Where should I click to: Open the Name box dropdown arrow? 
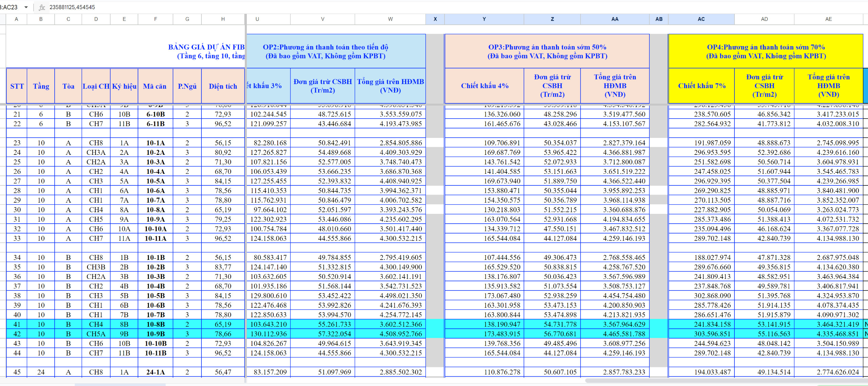[26, 7]
